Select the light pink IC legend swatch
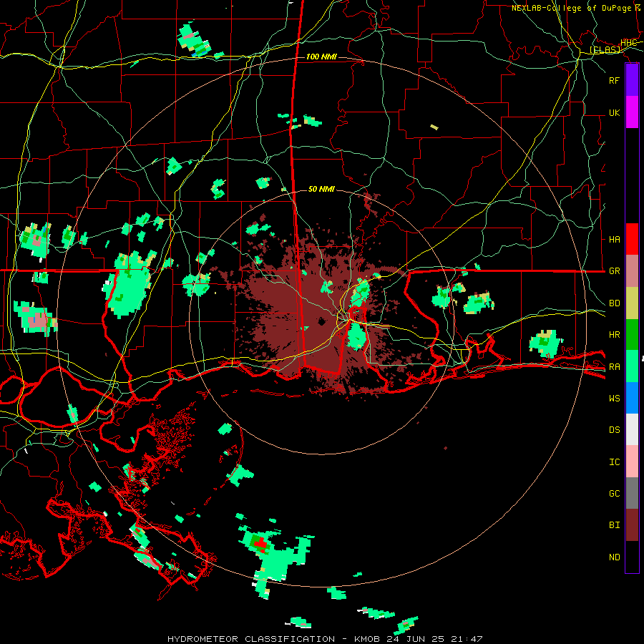The width and height of the screenshot is (644, 644). (632, 462)
